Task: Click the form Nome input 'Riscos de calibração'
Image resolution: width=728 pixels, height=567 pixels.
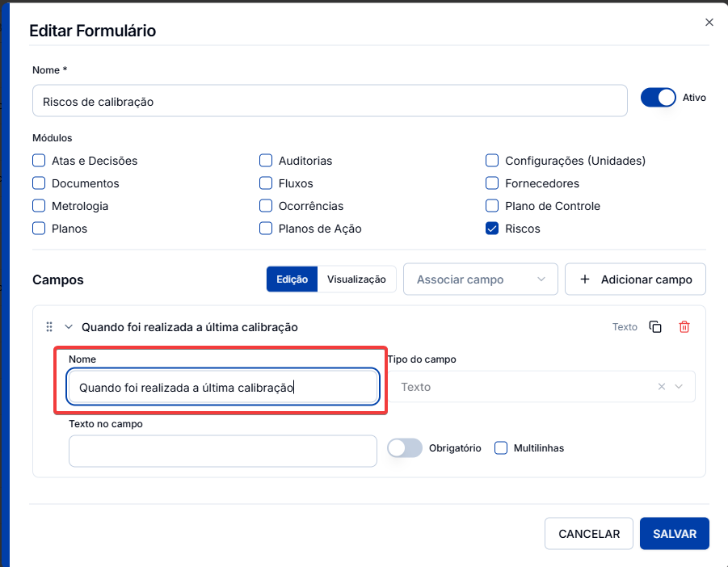Action: pos(330,101)
